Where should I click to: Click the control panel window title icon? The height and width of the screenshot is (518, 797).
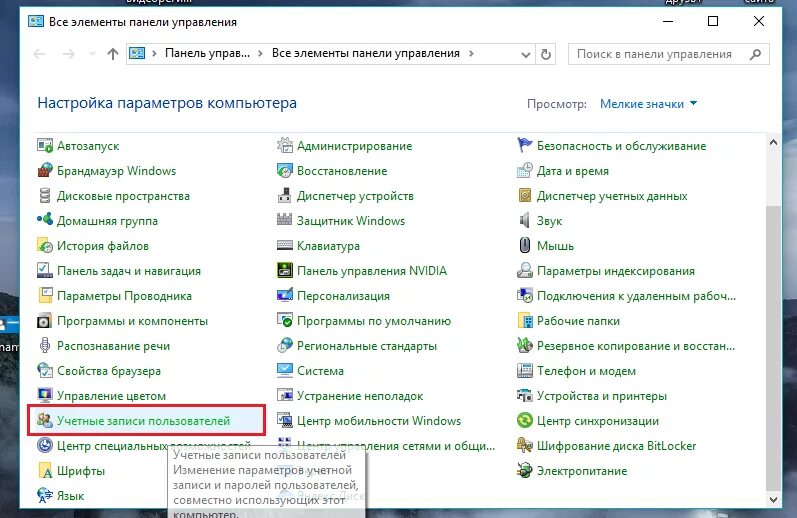pyautogui.click(x=36, y=21)
